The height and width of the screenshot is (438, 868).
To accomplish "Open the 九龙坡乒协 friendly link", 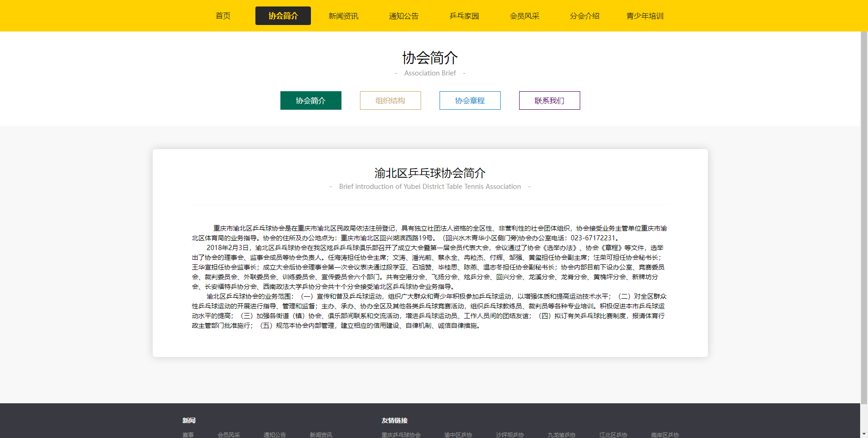I will click(562, 435).
